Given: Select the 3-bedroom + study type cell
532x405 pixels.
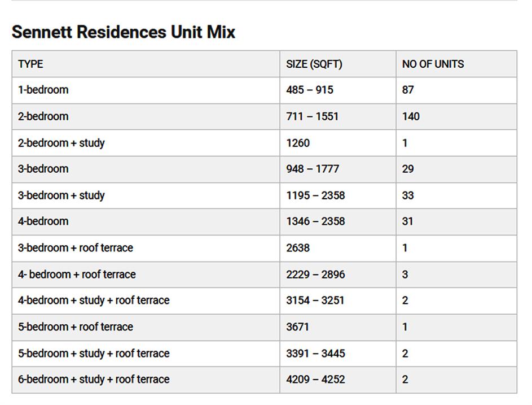Looking at the screenshot, I should [61, 195].
